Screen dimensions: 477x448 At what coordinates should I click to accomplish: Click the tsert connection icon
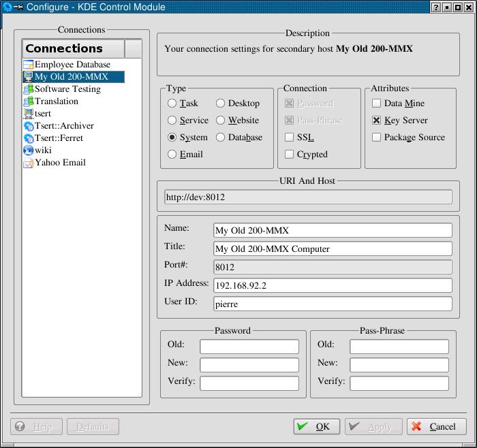28,114
